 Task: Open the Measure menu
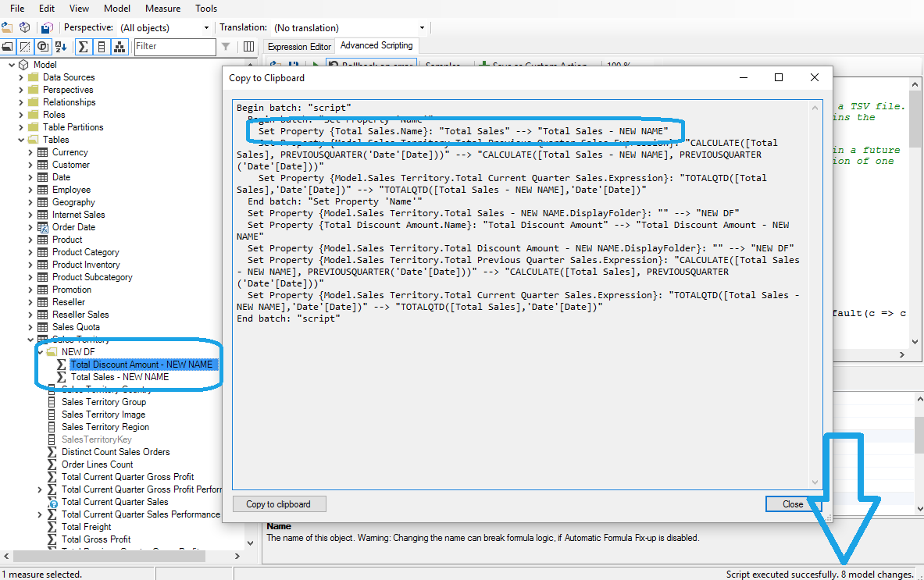pyautogui.click(x=162, y=9)
